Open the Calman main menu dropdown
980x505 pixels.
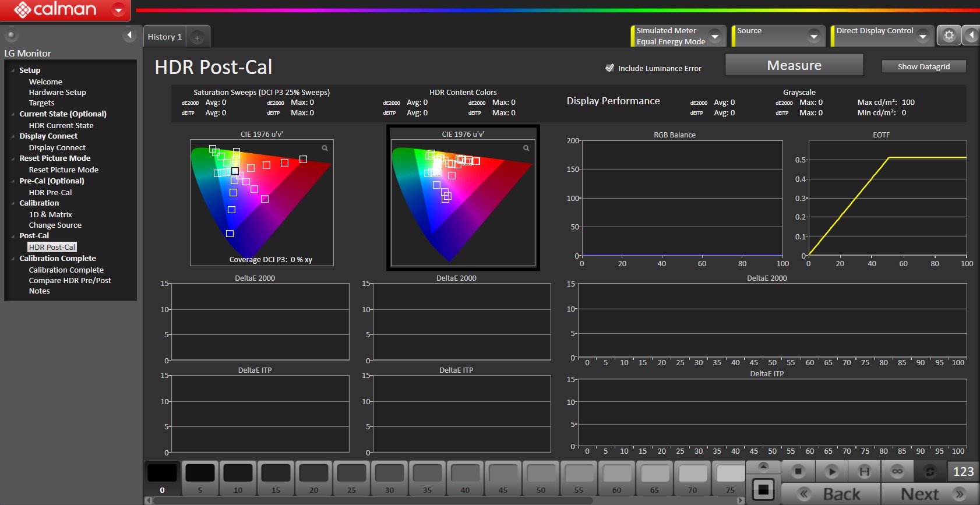tap(118, 10)
